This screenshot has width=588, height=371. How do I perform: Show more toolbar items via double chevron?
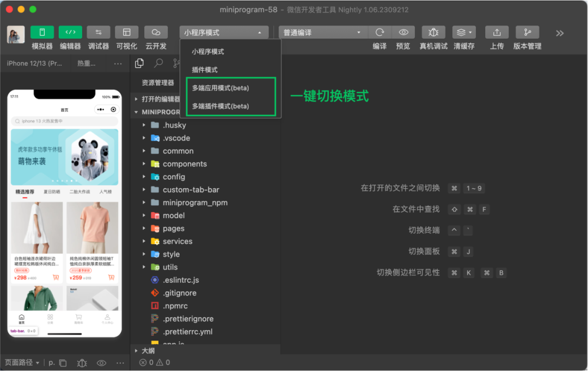560,33
